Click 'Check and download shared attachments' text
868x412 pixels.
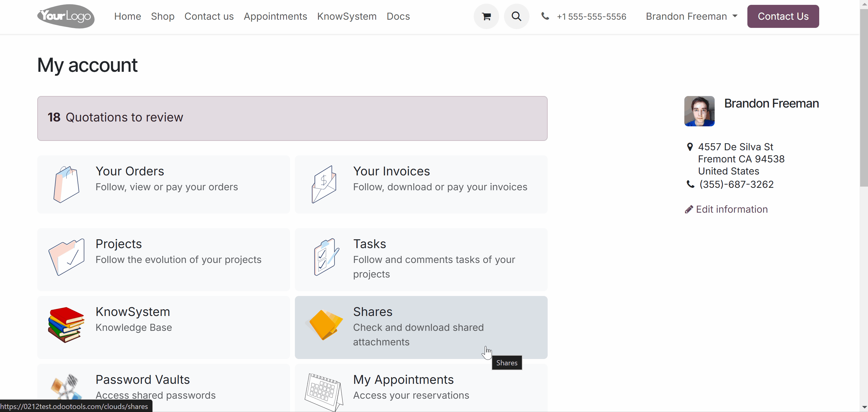(x=419, y=335)
